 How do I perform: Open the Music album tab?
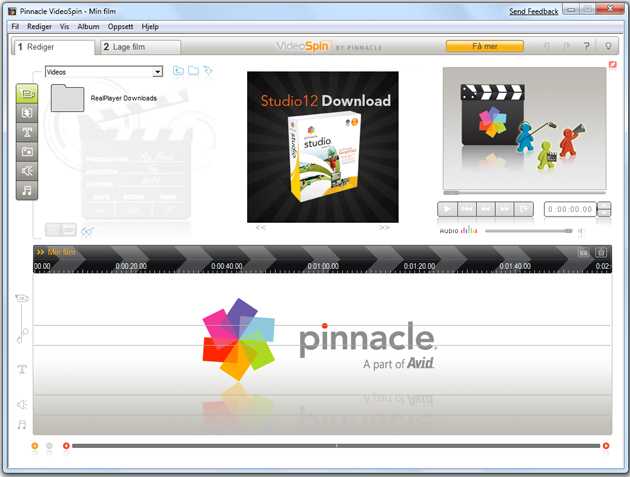(x=27, y=190)
